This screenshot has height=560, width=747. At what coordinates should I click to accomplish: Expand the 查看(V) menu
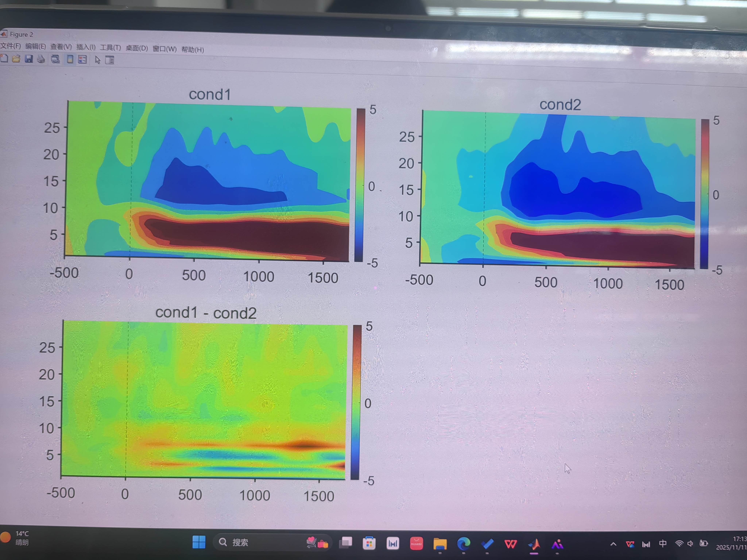click(x=61, y=47)
